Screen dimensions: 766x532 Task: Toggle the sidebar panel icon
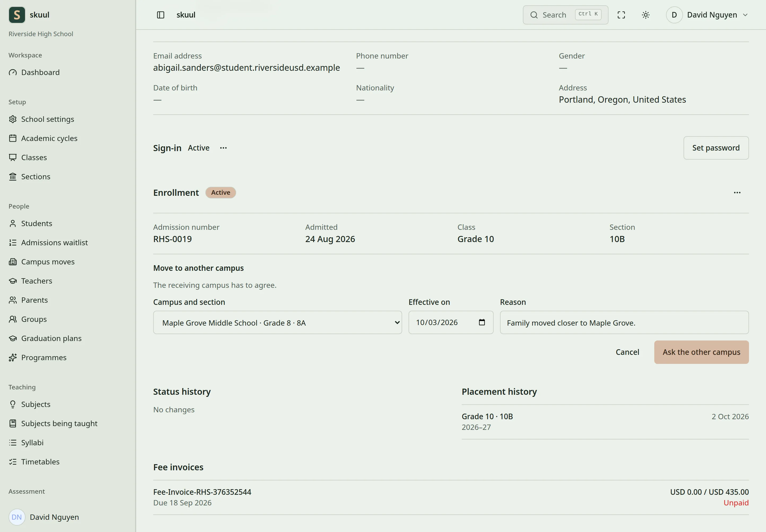tap(161, 15)
